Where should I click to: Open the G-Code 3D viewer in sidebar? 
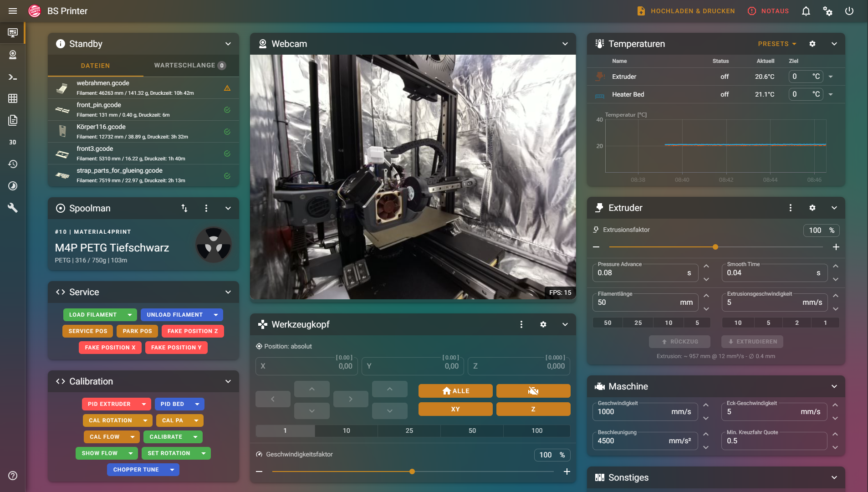click(x=13, y=142)
